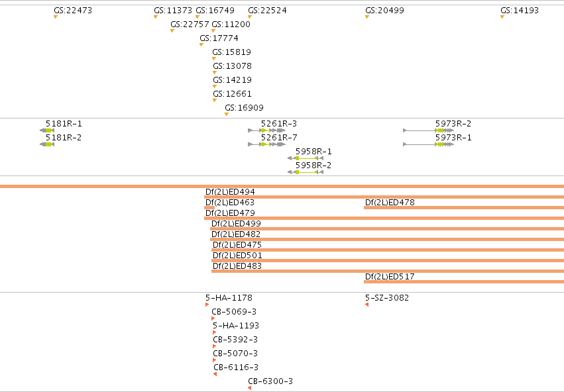This screenshot has height=392, width=564.
Task: Click the GS:20499 insertion marker triangle
Action: point(367,17)
